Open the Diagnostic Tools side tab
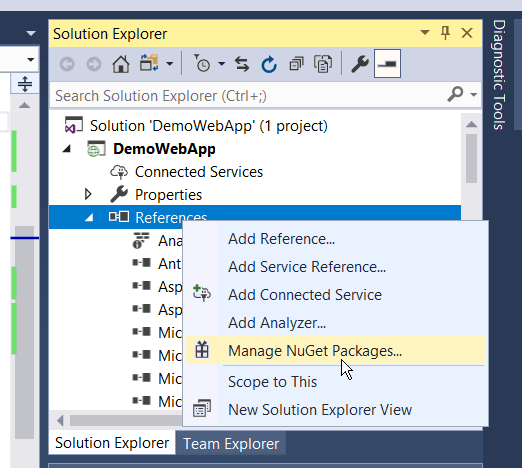 point(499,75)
